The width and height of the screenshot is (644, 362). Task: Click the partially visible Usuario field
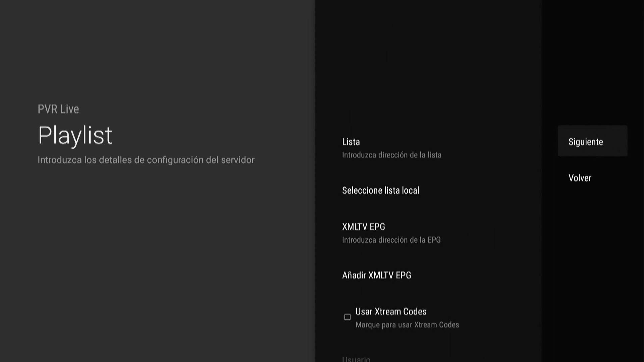pyautogui.click(x=356, y=359)
